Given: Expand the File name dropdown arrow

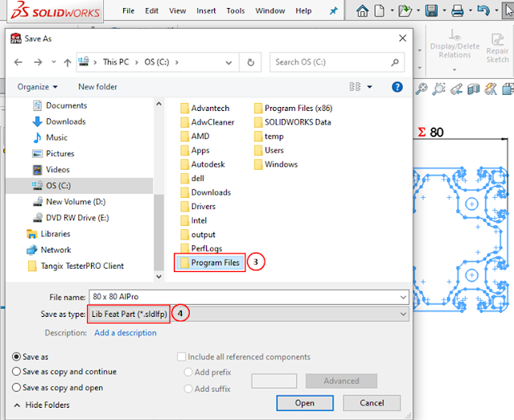Looking at the screenshot, I should click(403, 297).
